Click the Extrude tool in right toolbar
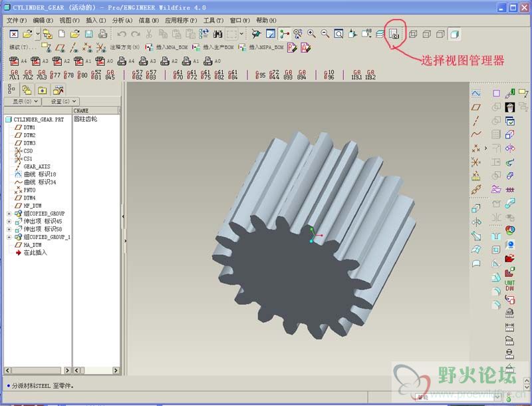Viewport: 532px width, 406px height. pos(476,209)
